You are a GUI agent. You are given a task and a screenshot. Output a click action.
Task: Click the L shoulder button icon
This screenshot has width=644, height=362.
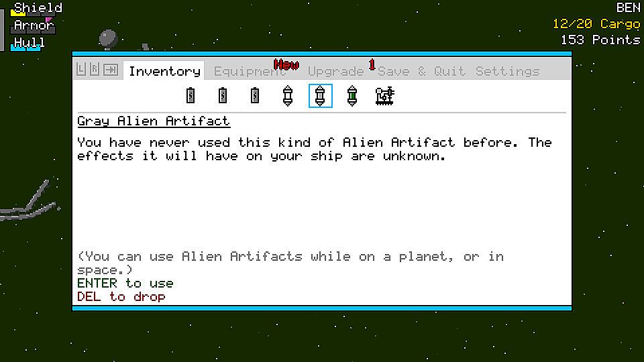81,70
